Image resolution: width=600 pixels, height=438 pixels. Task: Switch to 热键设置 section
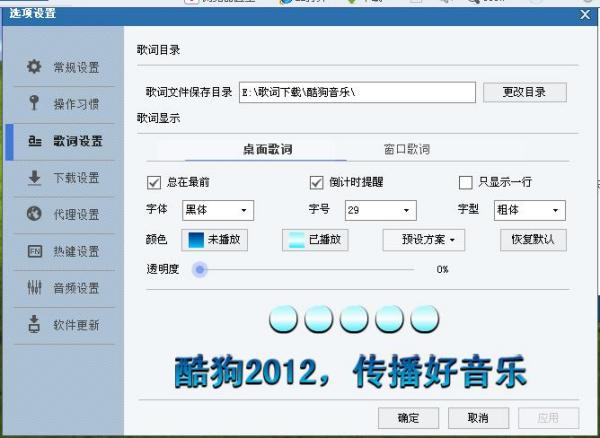[64, 252]
